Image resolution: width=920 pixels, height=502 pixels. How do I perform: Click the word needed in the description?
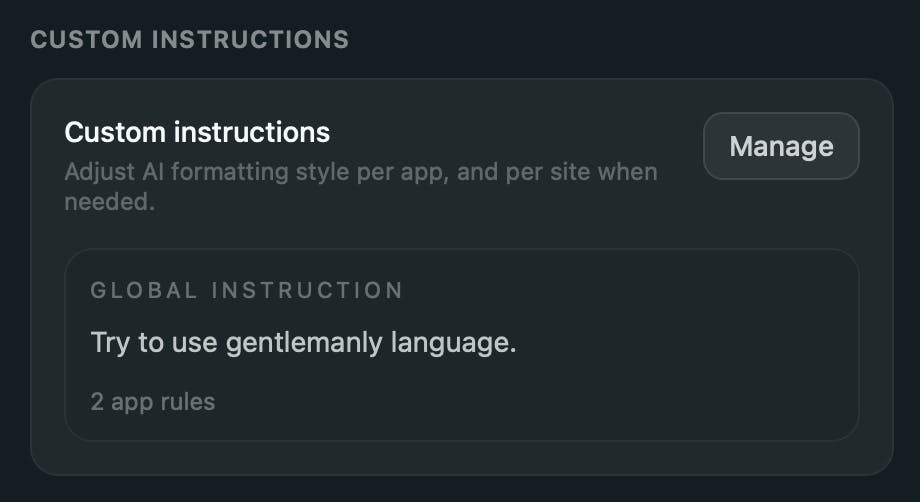(109, 202)
